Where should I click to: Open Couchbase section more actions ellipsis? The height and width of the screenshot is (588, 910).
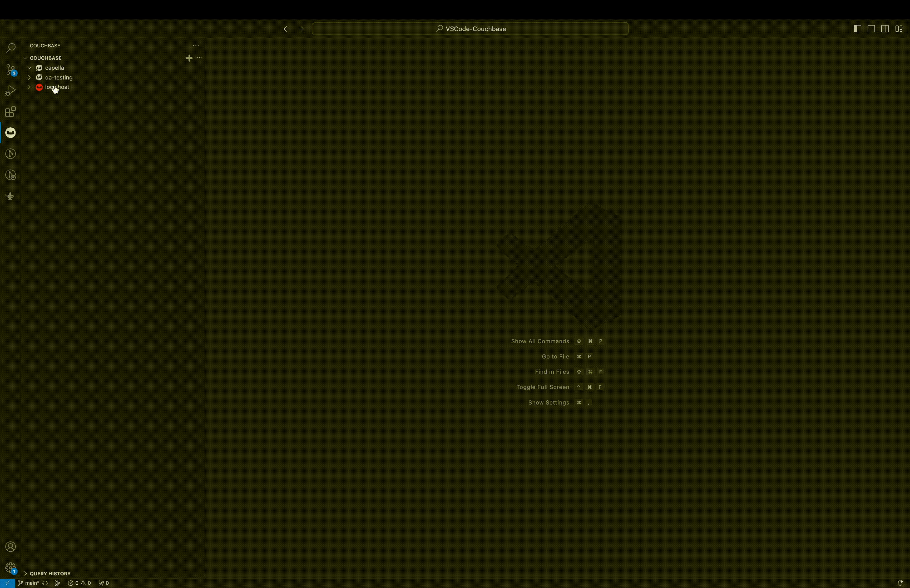[199, 58]
